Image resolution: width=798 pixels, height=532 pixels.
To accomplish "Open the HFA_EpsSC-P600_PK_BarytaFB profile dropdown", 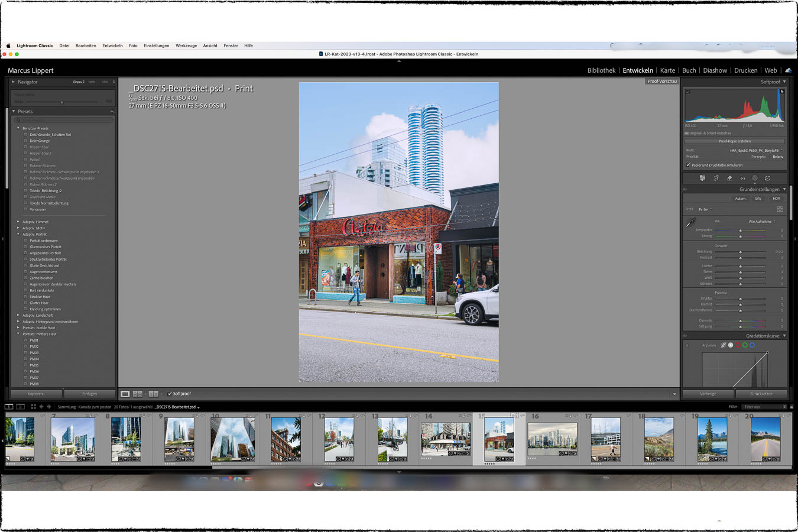I will point(754,150).
